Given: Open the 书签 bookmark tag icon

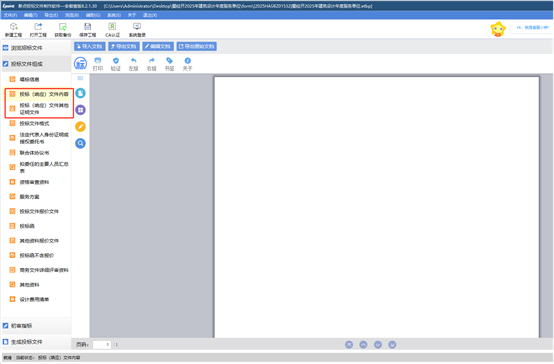Looking at the screenshot, I should click(x=170, y=64).
